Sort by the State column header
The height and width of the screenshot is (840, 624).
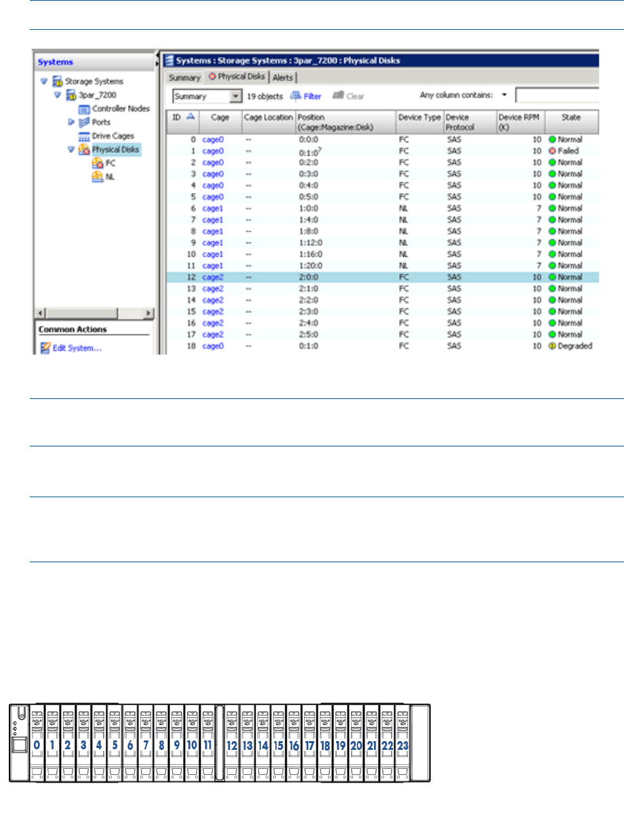pos(571,121)
